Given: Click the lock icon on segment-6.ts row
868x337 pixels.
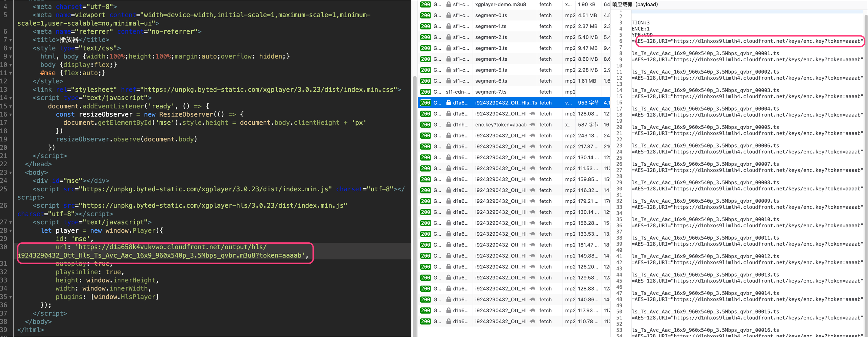Looking at the screenshot, I should pyautogui.click(x=449, y=81).
